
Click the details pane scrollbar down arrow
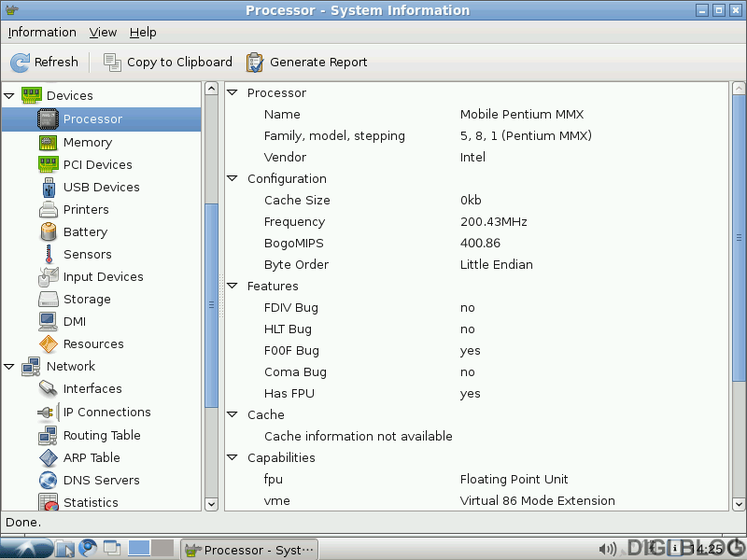739,504
